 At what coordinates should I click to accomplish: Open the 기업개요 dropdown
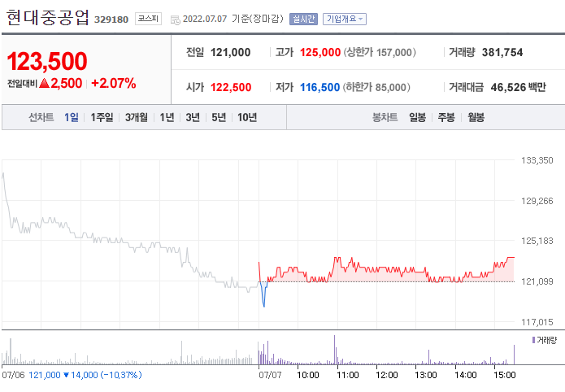(345, 19)
